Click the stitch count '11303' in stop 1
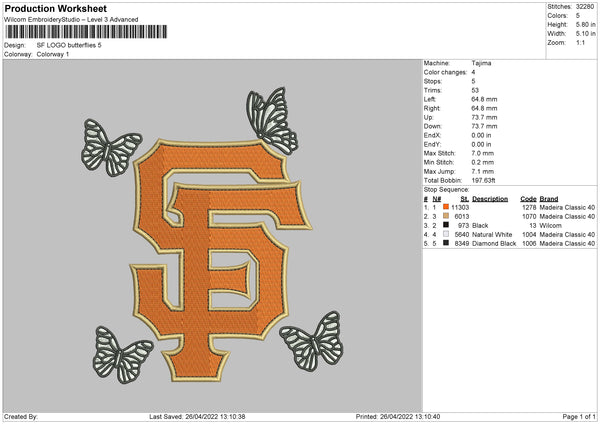Viewport: 600px width, 424px height. point(460,207)
